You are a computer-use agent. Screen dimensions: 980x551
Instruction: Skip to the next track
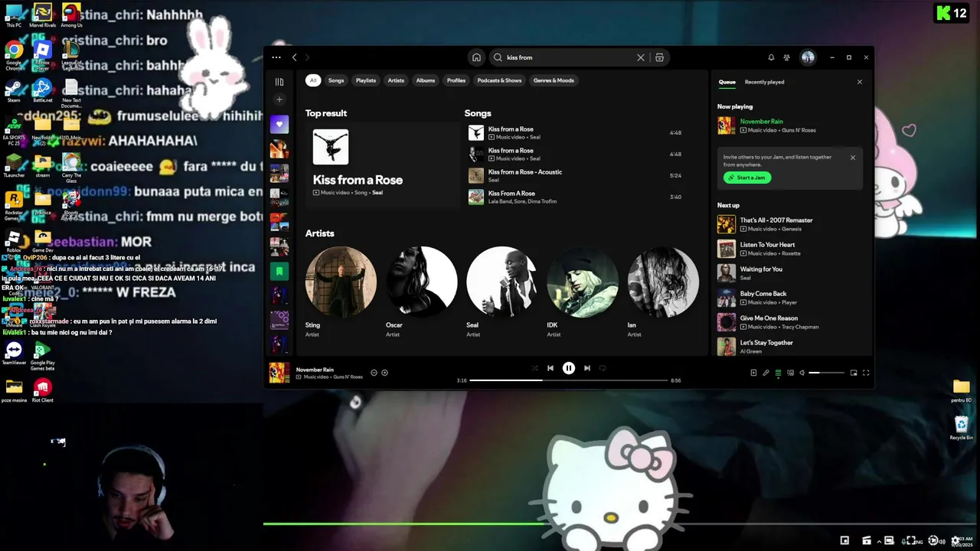587,368
